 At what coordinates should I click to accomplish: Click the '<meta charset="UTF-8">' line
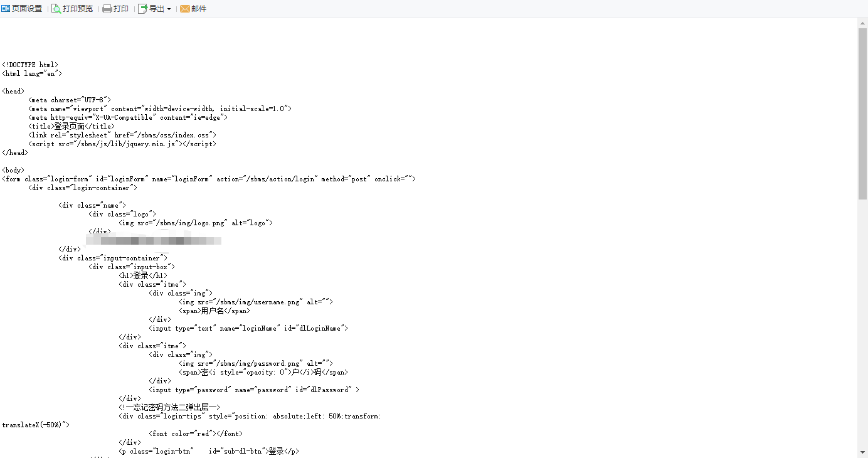click(70, 100)
